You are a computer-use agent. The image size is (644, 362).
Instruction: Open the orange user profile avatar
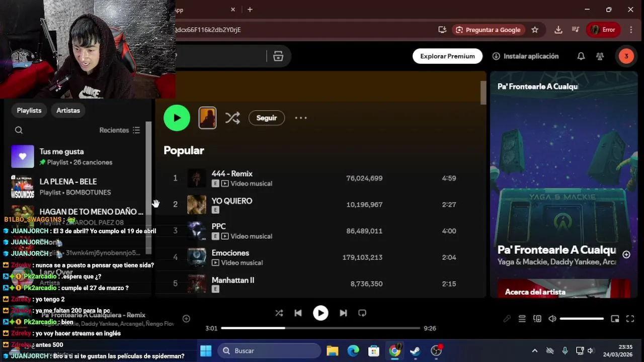626,56
